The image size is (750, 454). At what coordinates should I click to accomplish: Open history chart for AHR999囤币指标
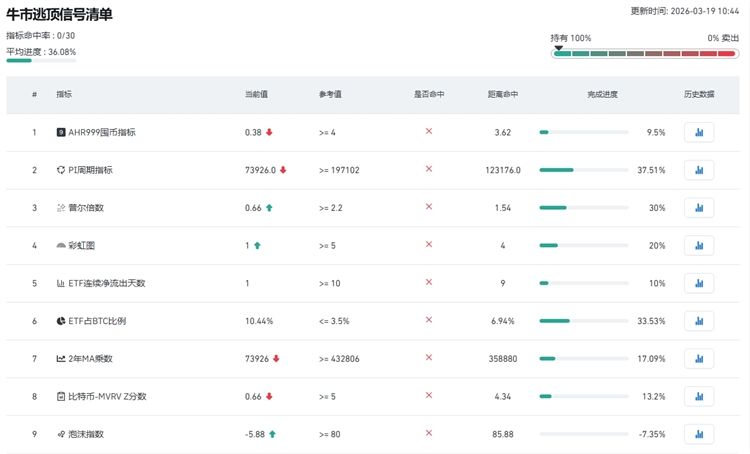(699, 132)
